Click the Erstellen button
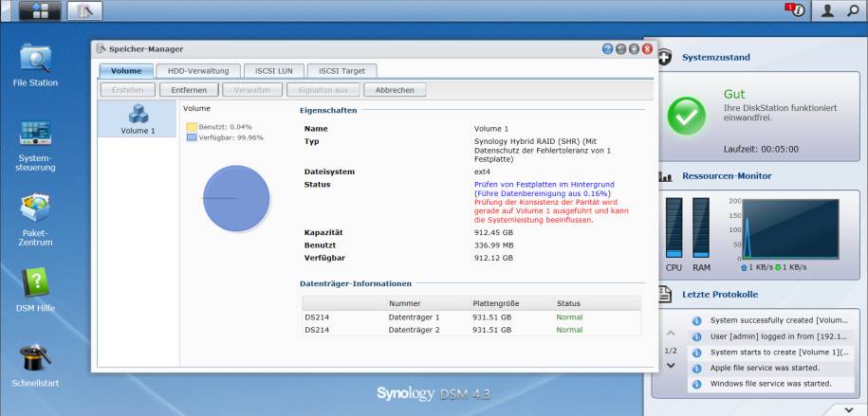The image size is (868, 416). pyautogui.click(x=128, y=90)
